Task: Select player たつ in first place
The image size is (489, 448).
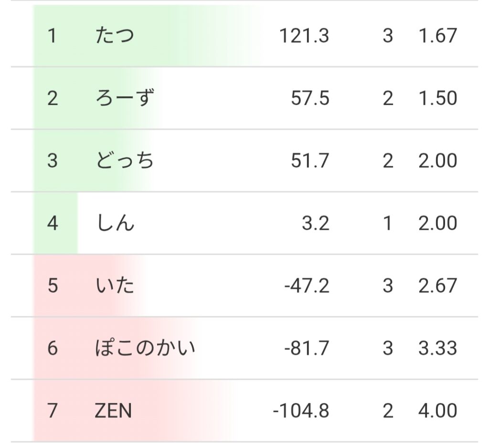Action: click(115, 36)
